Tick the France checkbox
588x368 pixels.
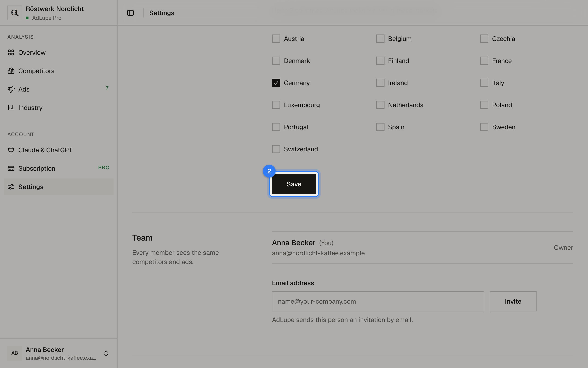pos(484,61)
